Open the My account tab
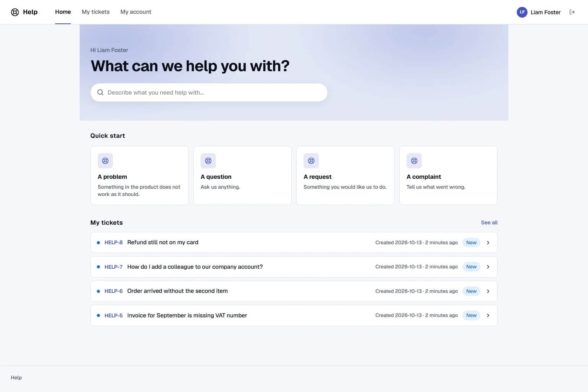588x392 pixels. click(x=136, y=12)
